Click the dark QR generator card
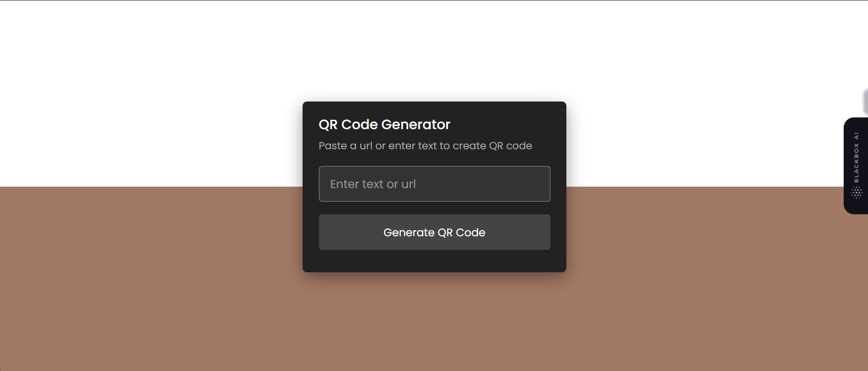 pyautogui.click(x=434, y=260)
